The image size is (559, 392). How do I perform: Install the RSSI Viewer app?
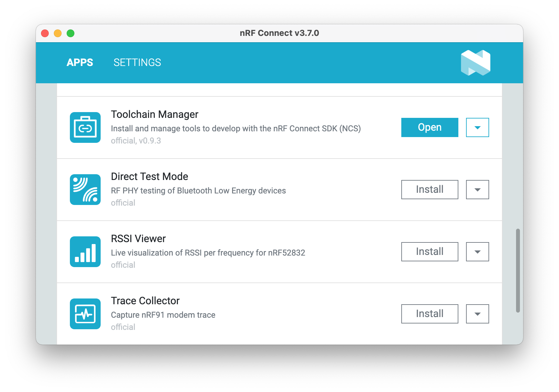(430, 252)
